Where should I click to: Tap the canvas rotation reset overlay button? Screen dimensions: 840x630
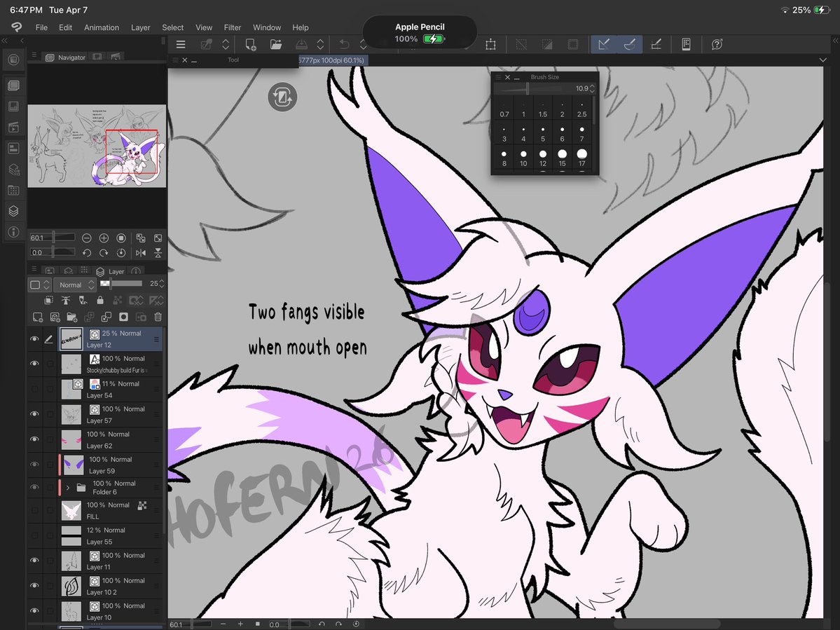(282, 97)
